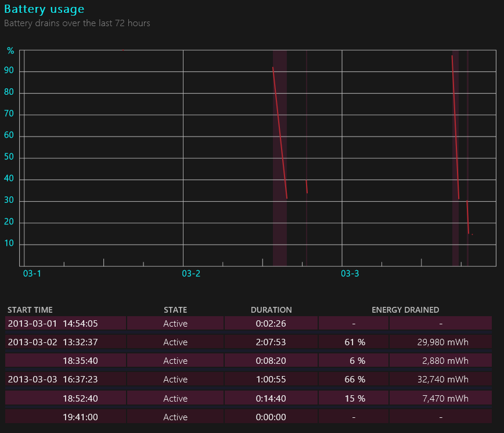The height and width of the screenshot is (433, 504).
Task: Click the 90 label on the y-axis
Action: pos(9,70)
